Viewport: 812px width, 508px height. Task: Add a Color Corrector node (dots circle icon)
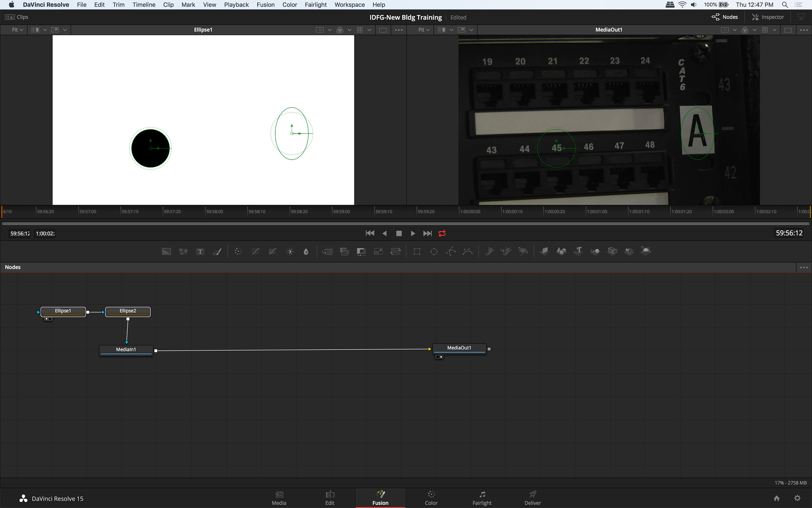click(x=238, y=251)
